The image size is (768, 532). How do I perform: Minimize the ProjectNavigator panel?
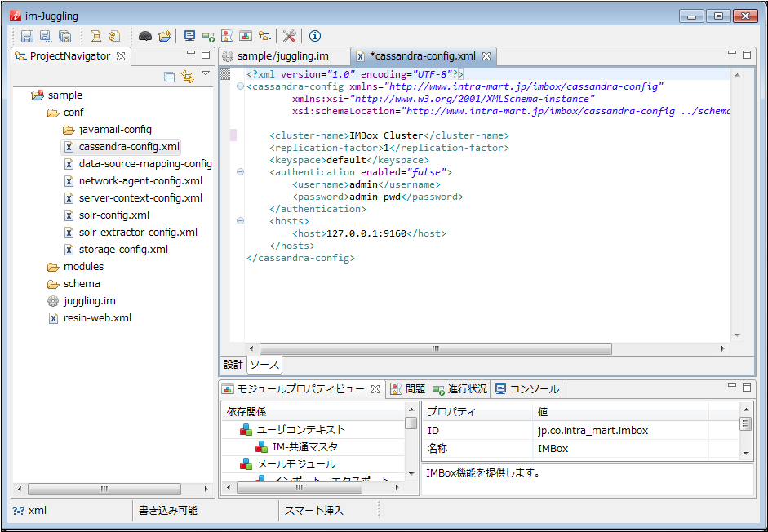pyautogui.click(x=191, y=53)
